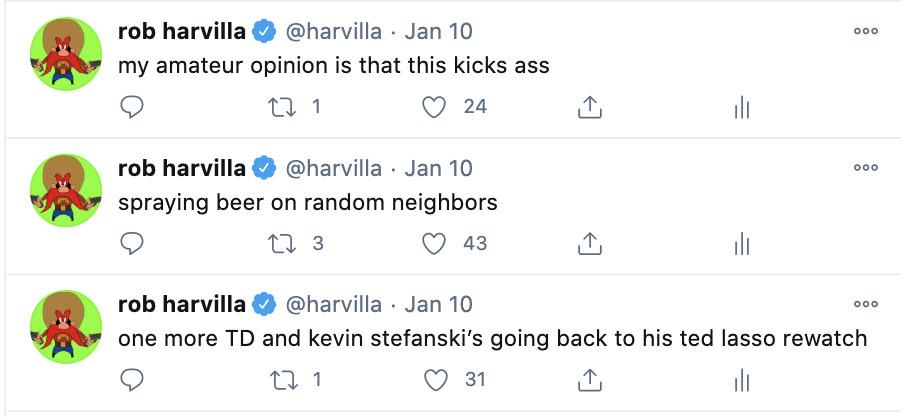
Task: Retweet the "spraying beer" tweet
Action: (284, 243)
